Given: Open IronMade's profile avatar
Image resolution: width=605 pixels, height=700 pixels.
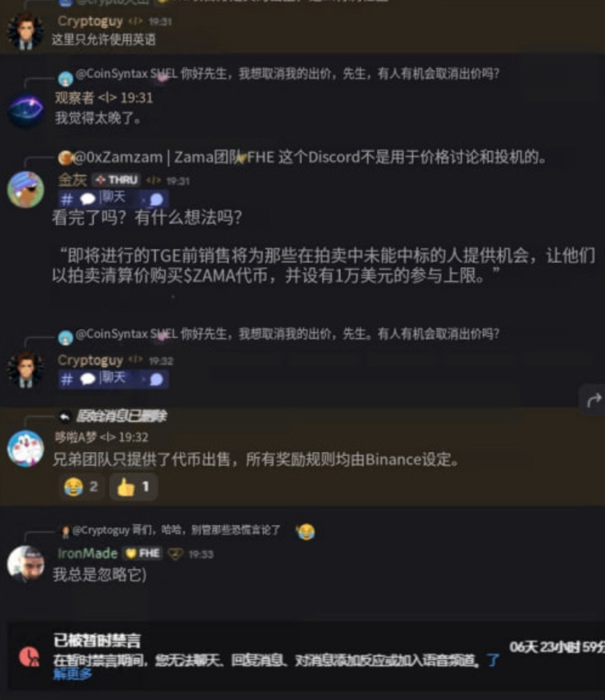Looking at the screenshot, I should point(26,564).
